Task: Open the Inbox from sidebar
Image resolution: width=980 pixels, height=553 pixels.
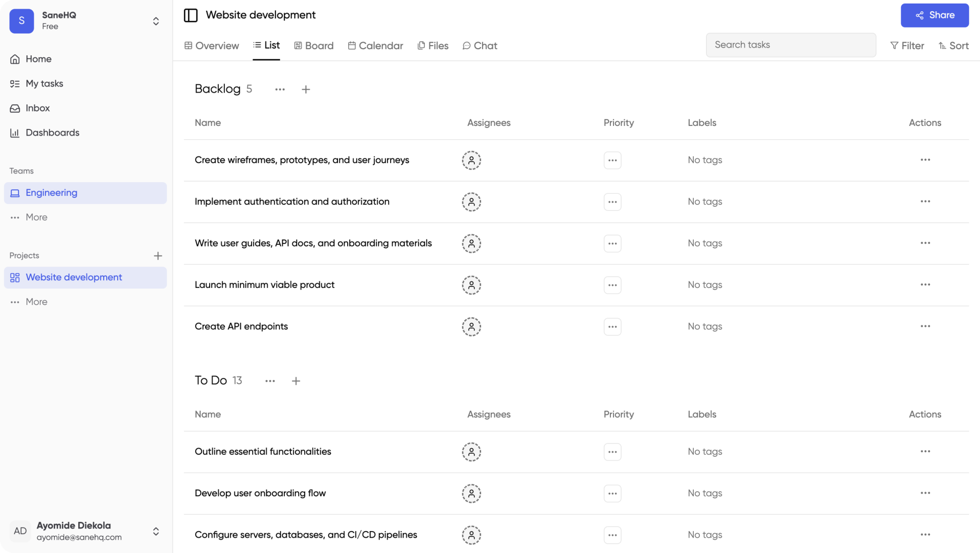Action: coord(38,108)
